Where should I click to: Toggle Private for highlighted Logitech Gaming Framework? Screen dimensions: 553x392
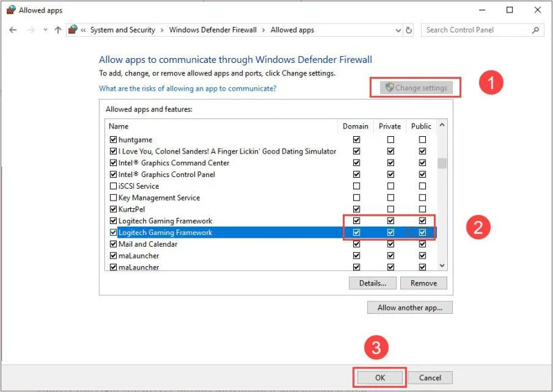coord(391,232)
